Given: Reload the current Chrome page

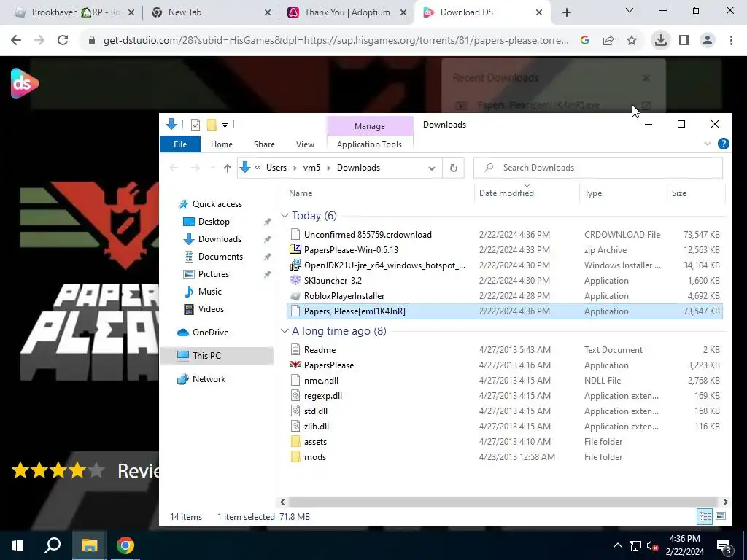Looking at the screenshot, I should coord(63,41).
